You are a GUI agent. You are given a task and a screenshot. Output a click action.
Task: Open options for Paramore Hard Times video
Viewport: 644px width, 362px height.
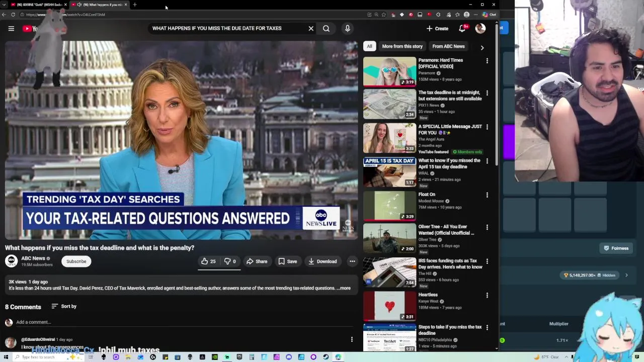click(487, 61)
